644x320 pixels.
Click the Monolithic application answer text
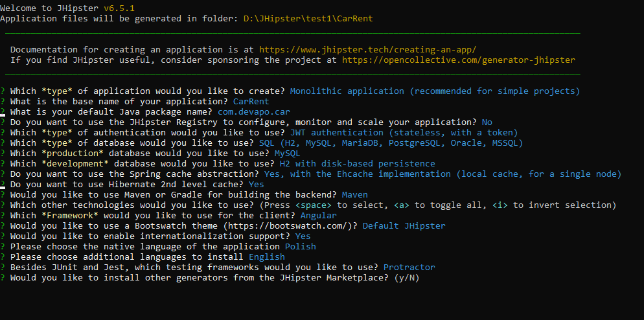pos(435,91)
